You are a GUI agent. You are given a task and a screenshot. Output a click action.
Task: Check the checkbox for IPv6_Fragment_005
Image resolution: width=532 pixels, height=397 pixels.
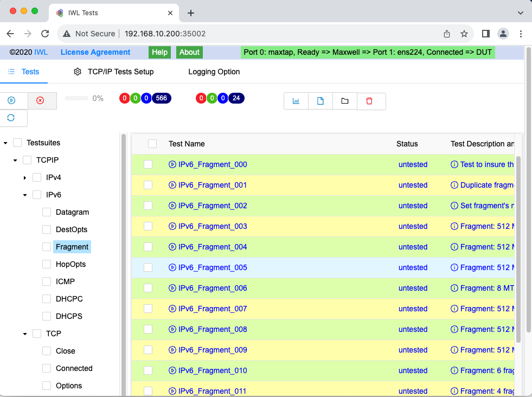point(148,267)
